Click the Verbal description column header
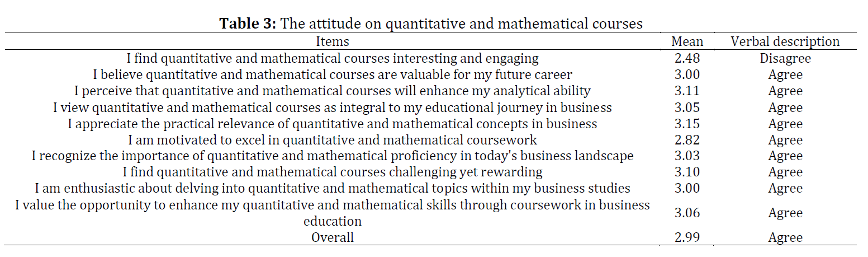Screen dimensions: 868x257 click(785, 41)
